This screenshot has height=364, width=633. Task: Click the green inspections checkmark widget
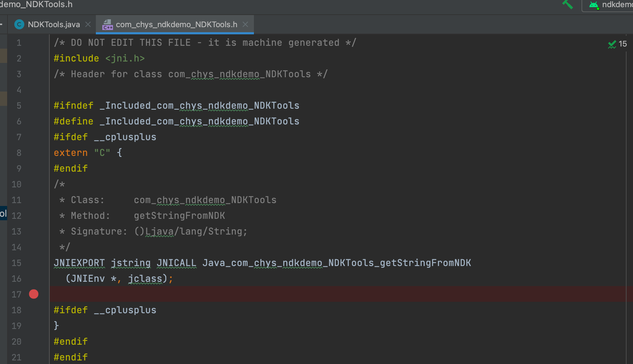[x=612, y=44]
